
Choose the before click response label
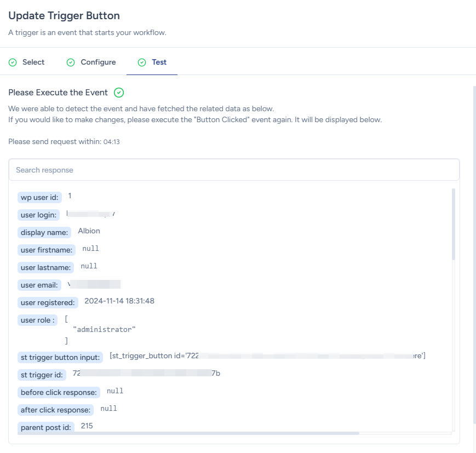(59, 392)
